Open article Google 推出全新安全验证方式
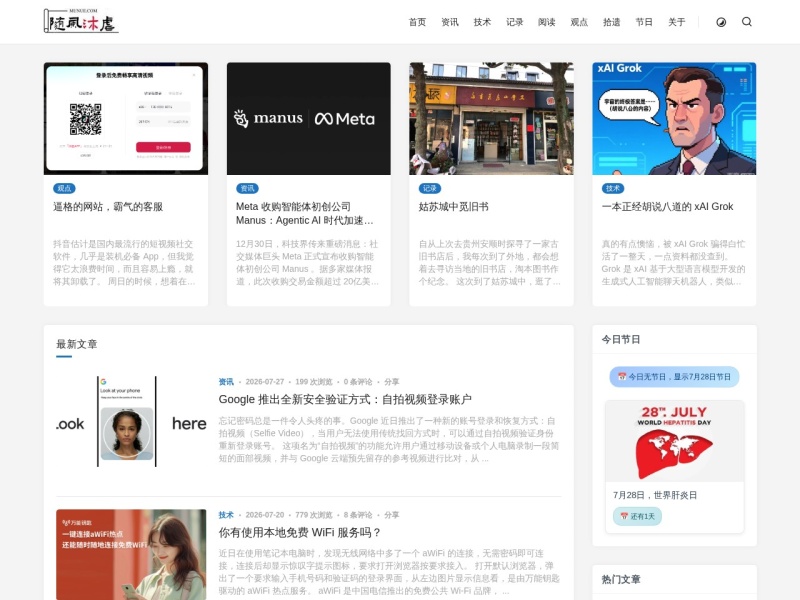Screen dimensions: 800x600 pos(345,399)
